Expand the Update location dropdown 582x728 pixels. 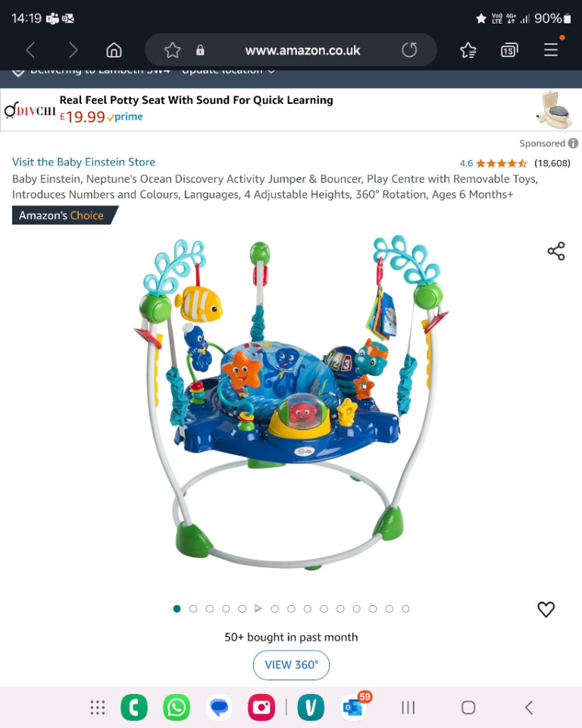tap(228, 71)
